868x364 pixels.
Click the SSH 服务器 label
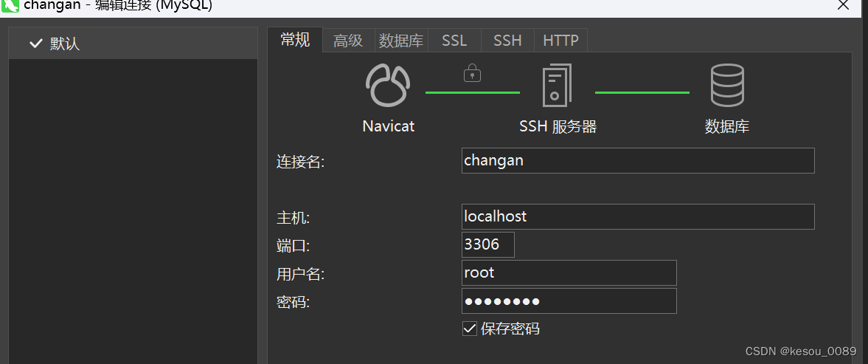point(558,126)
